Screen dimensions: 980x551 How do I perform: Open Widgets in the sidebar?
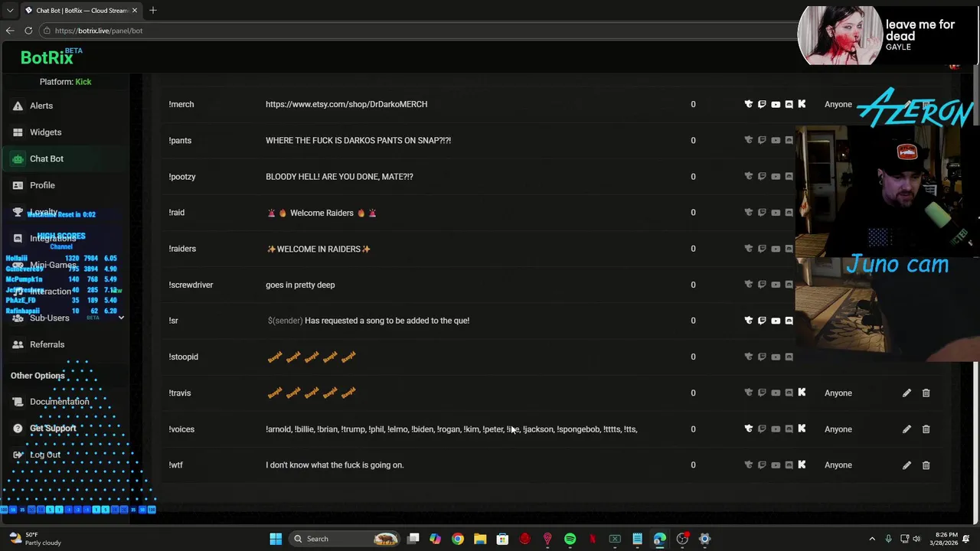[45, 132]
